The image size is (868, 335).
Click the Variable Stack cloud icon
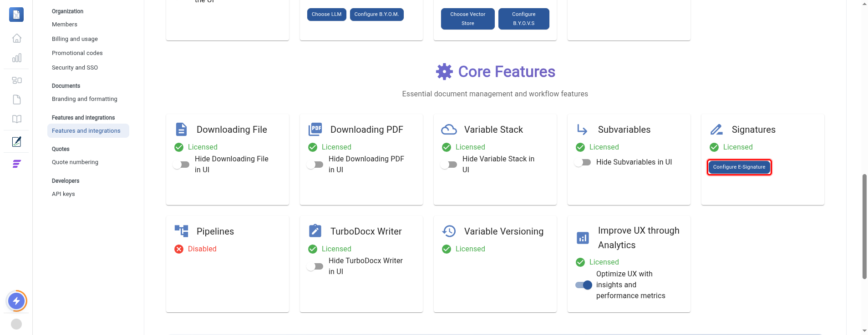click(x=449, y=130)
